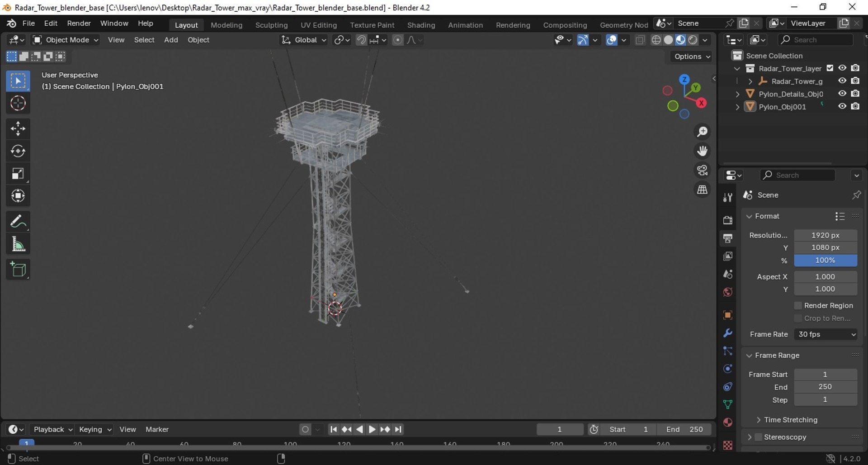Toggle snapping magnet icon
Viewport: 868px width, 465px height.
pyautogui.click(x=361, y=40)
